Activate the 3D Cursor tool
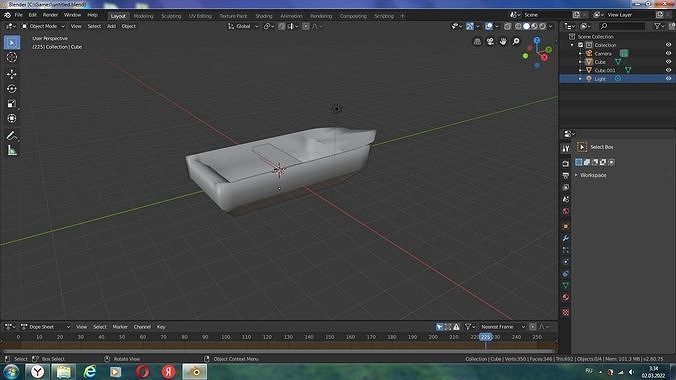 pyautogui.click(x=12, y=57)
